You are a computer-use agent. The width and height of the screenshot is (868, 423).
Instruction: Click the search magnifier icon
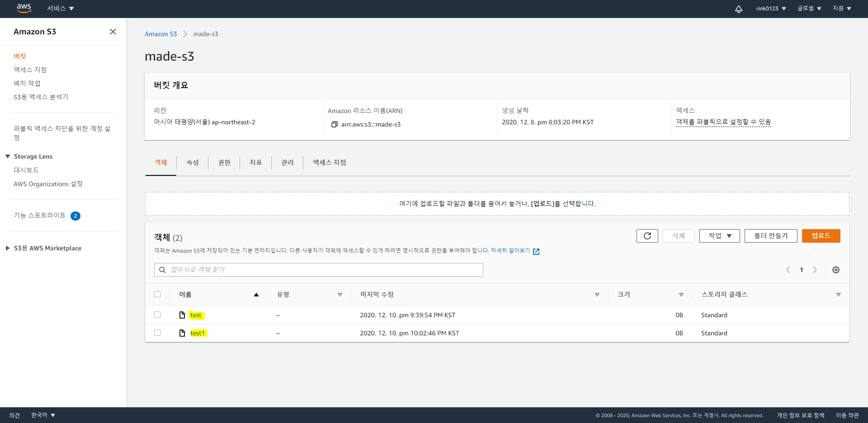(162, 270)
